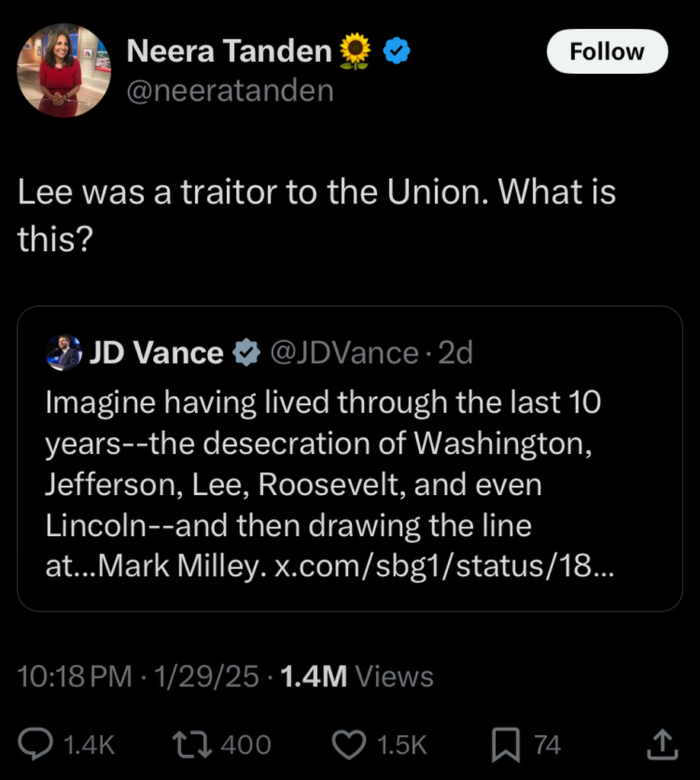Click the reply speech bubble icon

pyautogui.click(x=36, y=744)
